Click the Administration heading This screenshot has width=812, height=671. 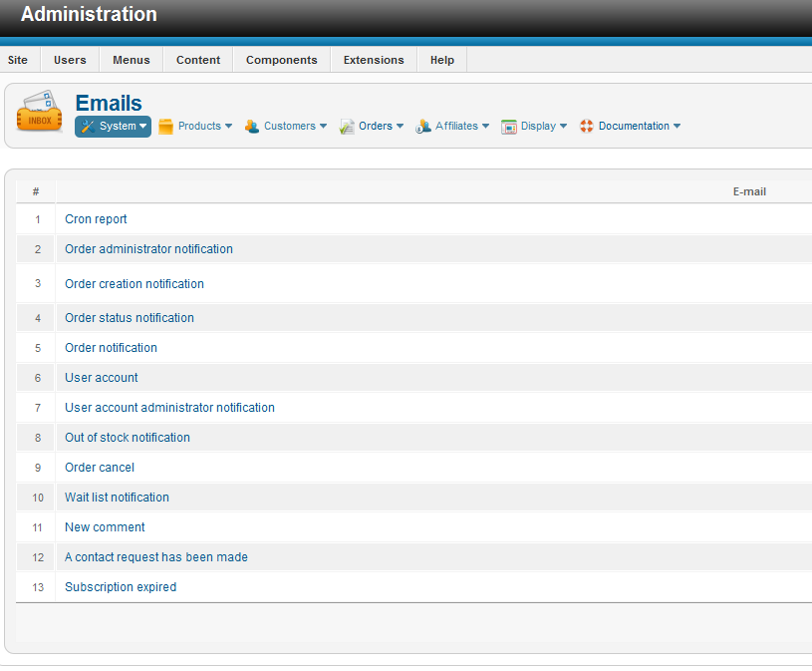(x=89, y=14)
